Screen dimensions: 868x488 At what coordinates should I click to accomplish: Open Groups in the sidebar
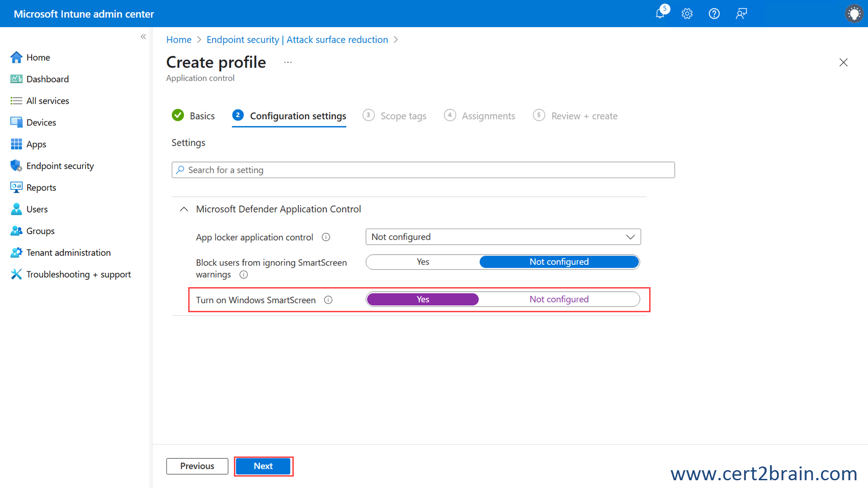coord(40,231)
